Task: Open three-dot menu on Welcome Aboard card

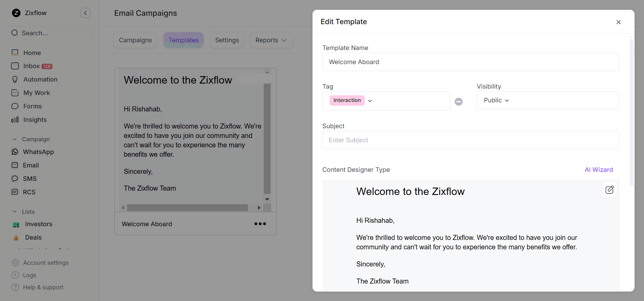Action: pos(260,224)
